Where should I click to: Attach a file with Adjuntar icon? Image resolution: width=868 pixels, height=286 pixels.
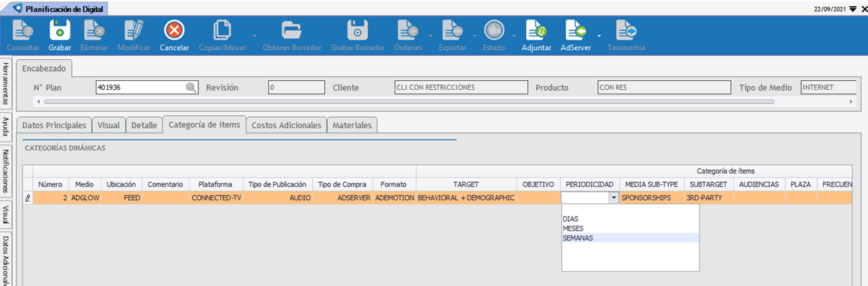[536, 31]
